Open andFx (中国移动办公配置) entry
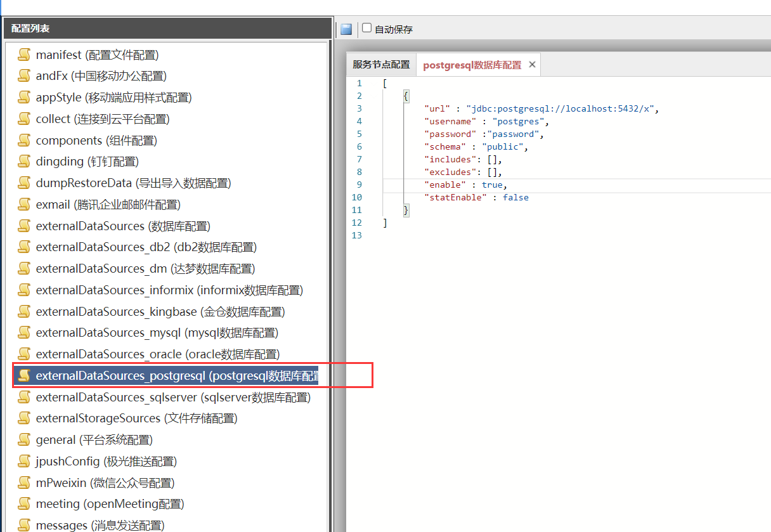The width and height of the screenshot is (771, 532). [101, 76]
